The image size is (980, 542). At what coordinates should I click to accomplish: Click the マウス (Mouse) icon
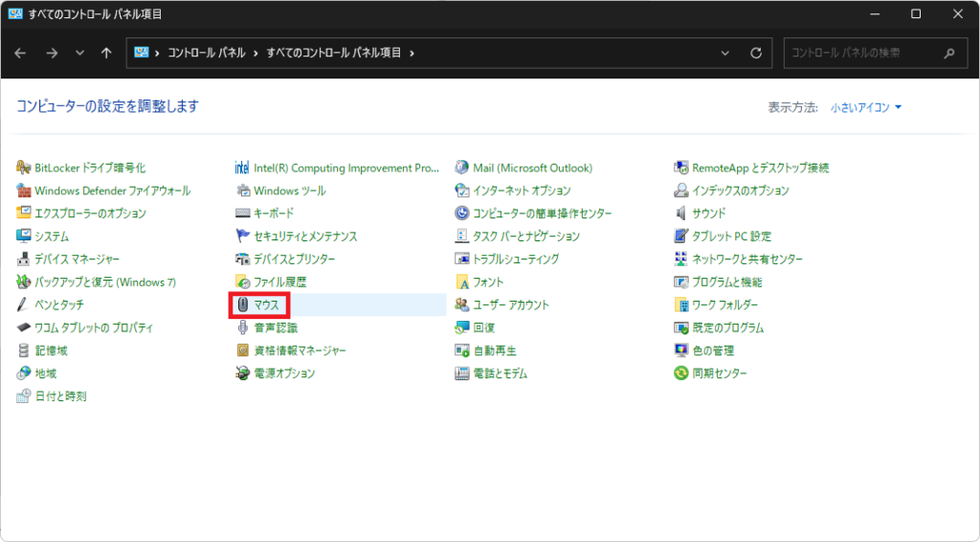(x=243, y=305)
